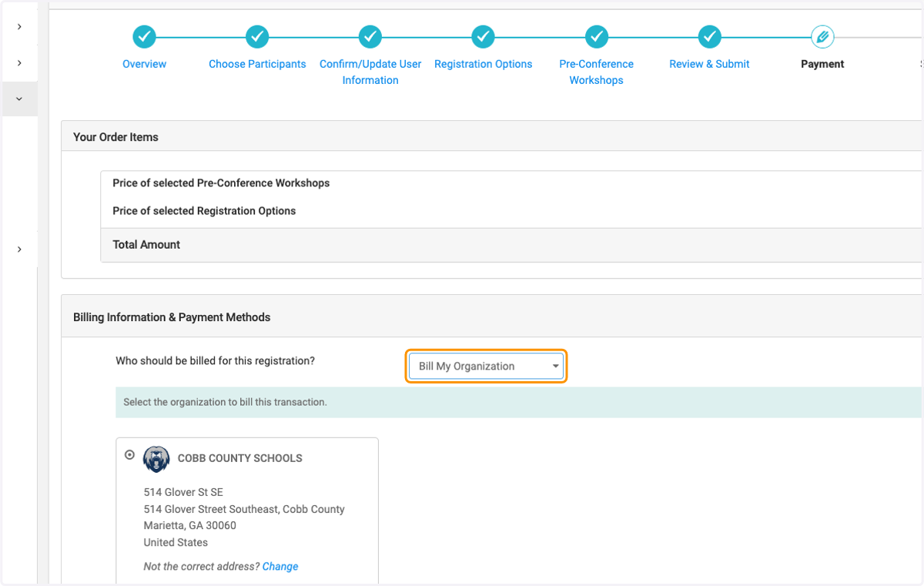Click the Choose Participants checkmark circle

point(257,36)
